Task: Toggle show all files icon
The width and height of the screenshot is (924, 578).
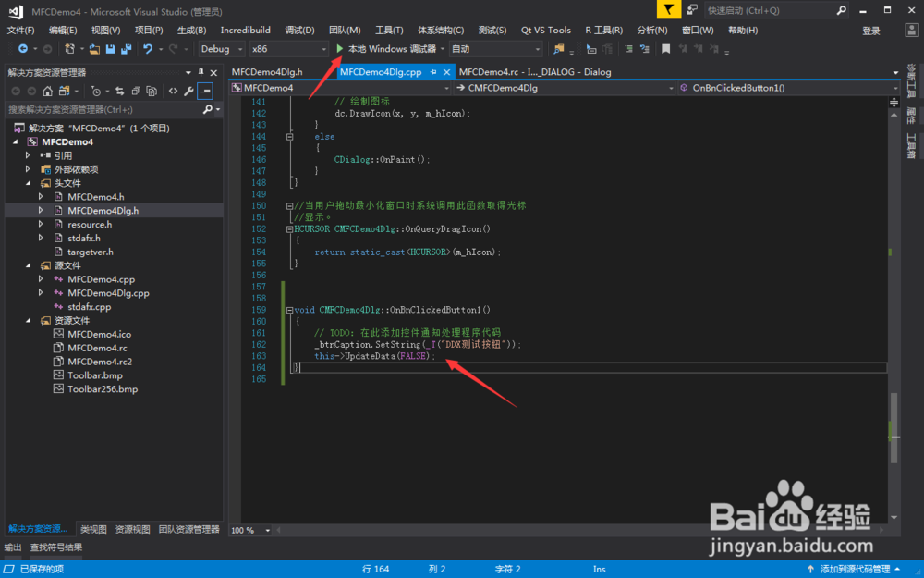Action: [x=152, y=91]
